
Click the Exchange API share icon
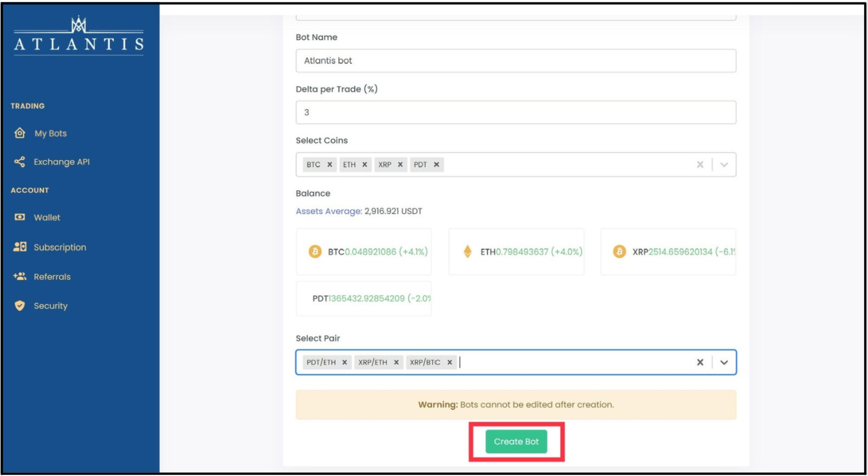click(x=19, y=162)
